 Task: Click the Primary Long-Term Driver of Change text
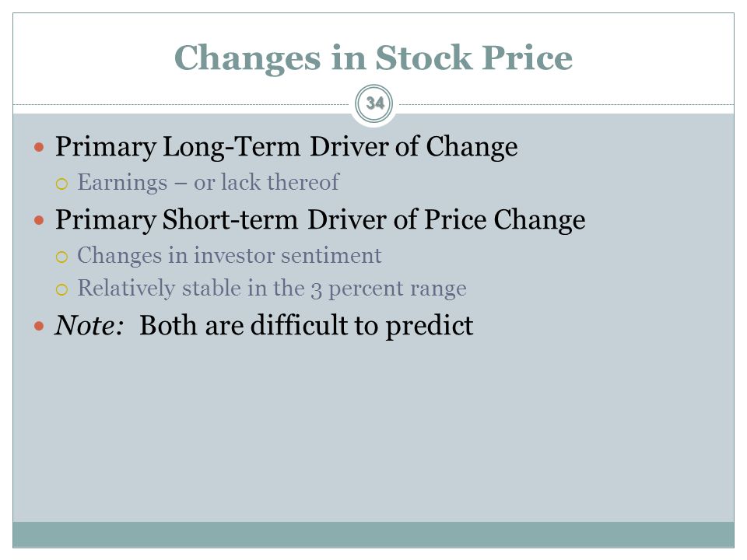286,147
